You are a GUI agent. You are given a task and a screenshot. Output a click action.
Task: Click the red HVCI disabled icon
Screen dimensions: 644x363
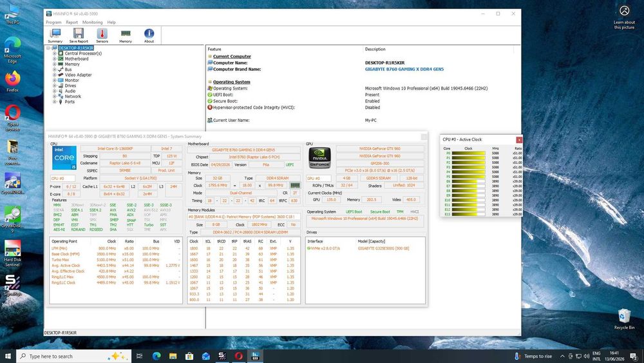click(210, 107)
